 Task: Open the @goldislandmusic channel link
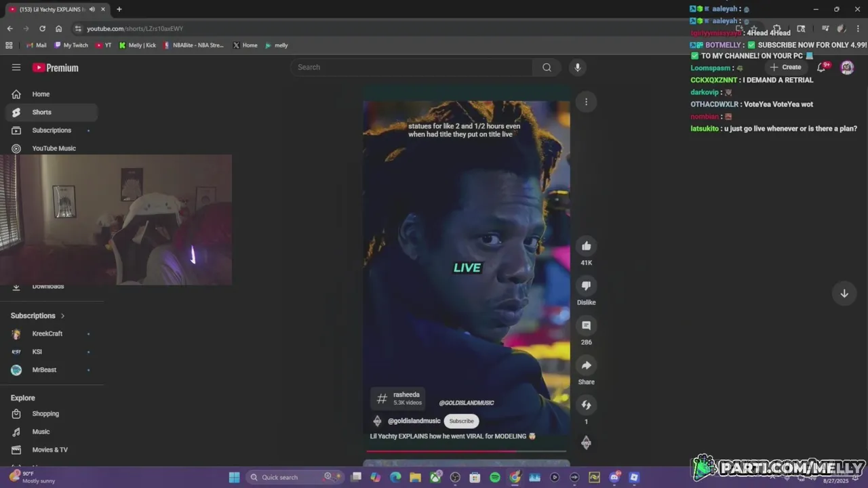tap(414, 421)
